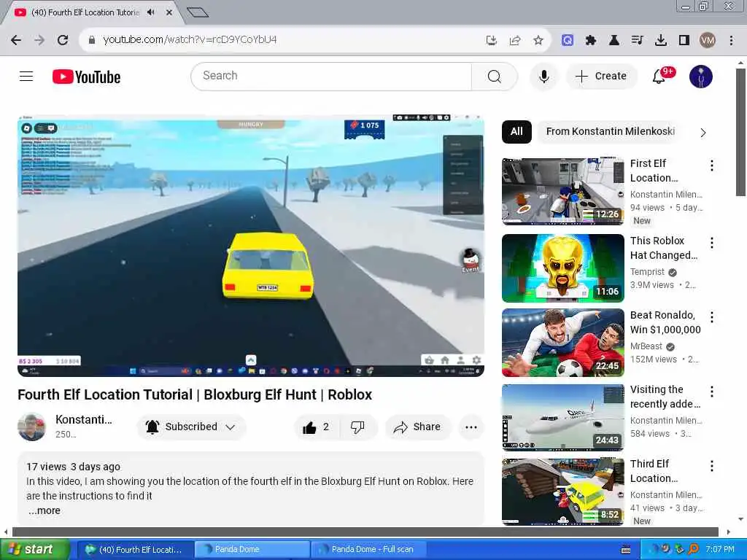Open Chrome three-dot menu

tap(731, 40)
